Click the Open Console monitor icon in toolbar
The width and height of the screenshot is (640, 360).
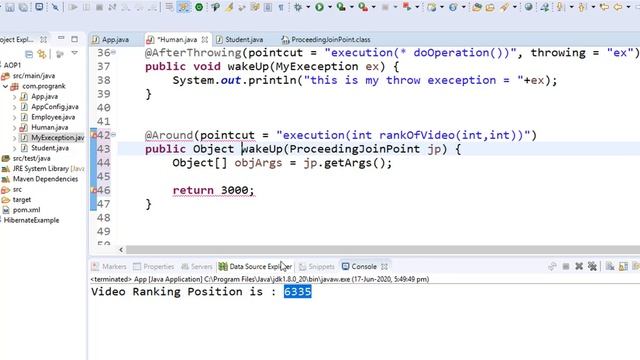(x=39, y=7)
